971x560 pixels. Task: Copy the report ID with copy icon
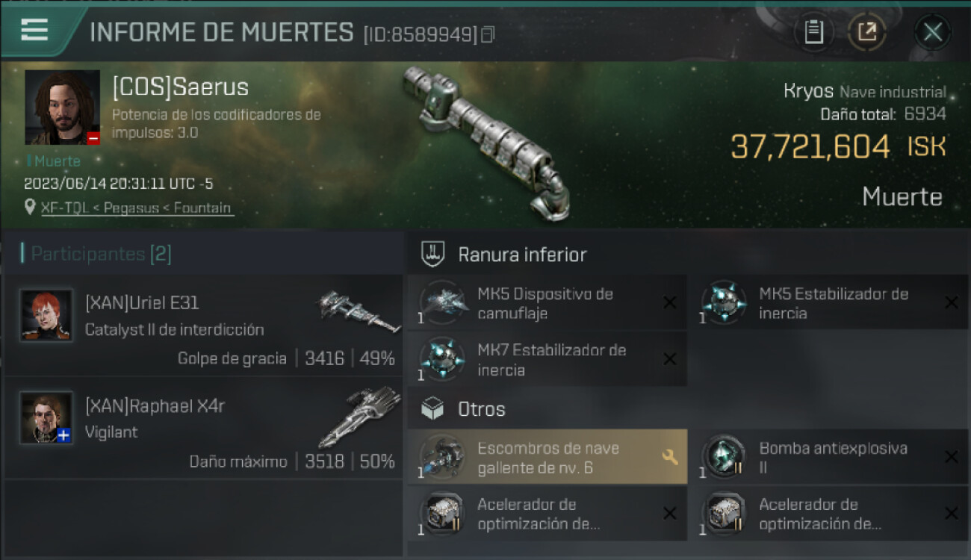(488, 34)
